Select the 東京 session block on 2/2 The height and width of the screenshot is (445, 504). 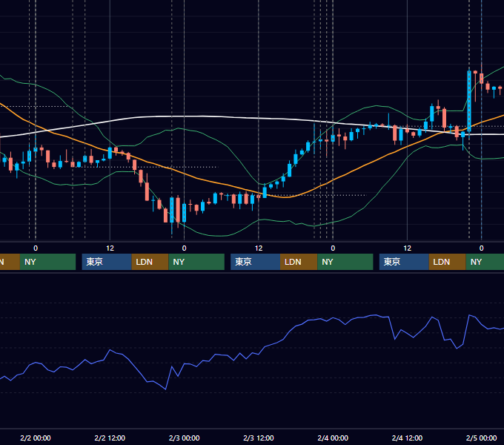coord(107,262)
